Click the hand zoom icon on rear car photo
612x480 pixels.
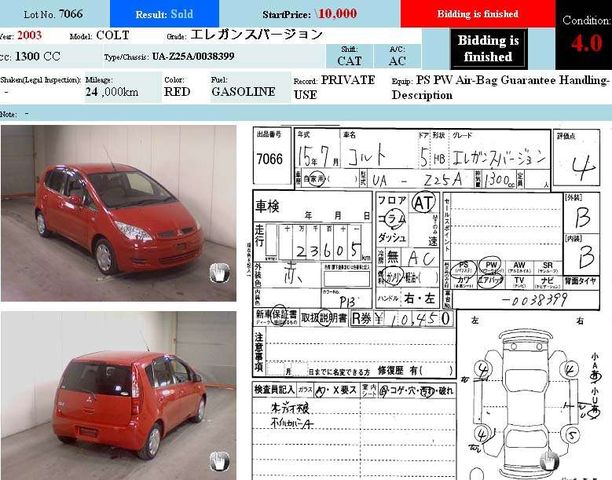[219, 462]
